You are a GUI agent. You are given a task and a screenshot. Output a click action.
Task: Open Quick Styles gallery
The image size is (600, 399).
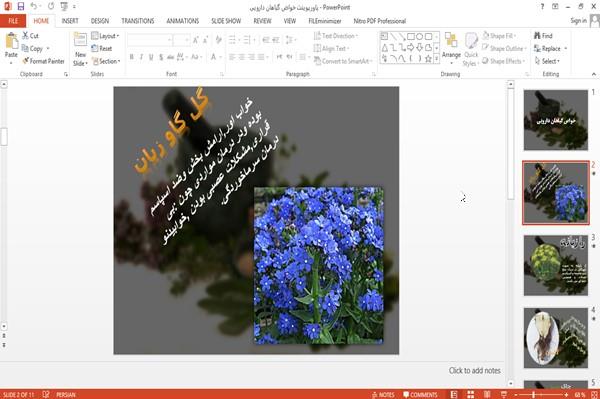coord(471,49)
